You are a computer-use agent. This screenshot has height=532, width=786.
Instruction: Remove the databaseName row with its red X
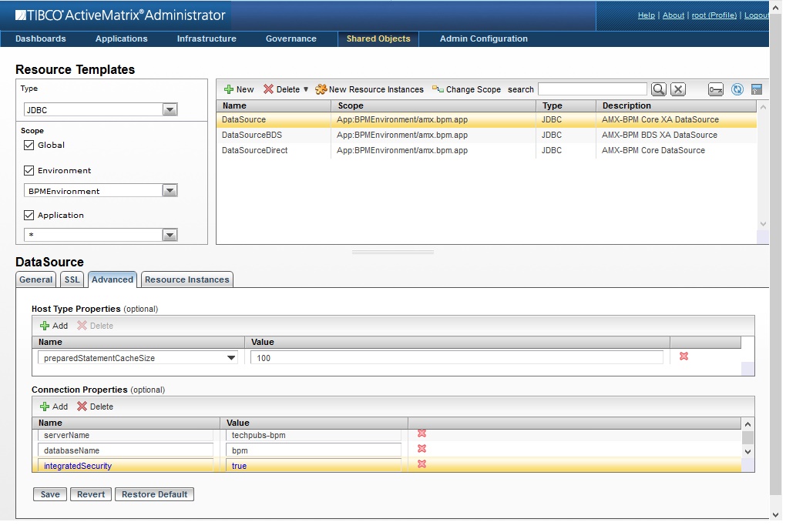click(422, 449)
